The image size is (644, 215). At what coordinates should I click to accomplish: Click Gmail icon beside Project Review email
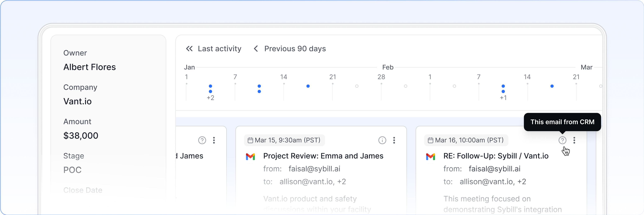point(250,157)
